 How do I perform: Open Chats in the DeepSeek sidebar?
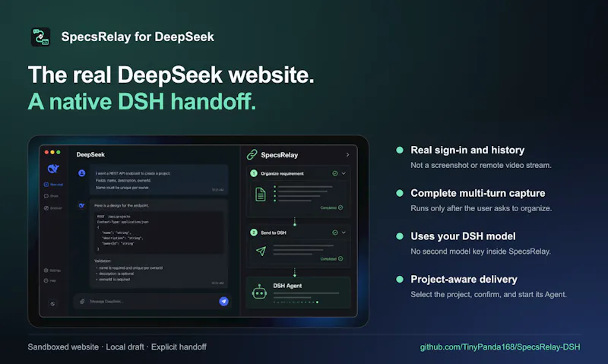click(x=51, y=196)
